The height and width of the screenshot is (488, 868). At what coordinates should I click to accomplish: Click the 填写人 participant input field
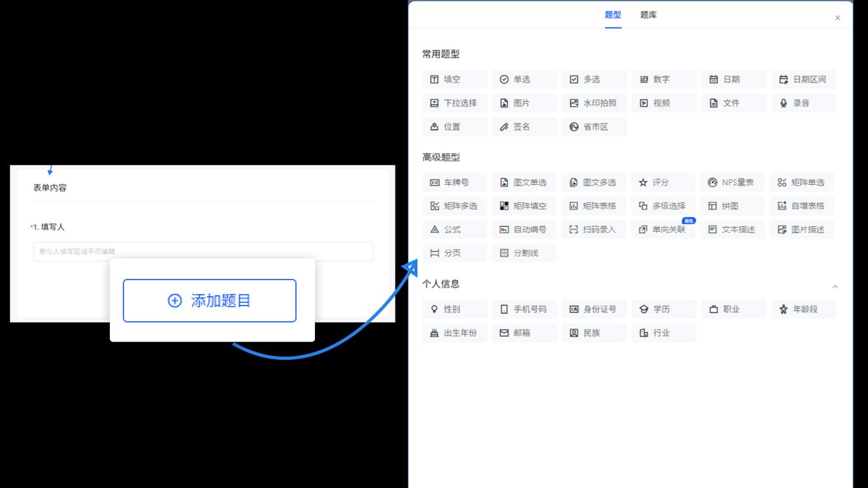tap(203, 252)
